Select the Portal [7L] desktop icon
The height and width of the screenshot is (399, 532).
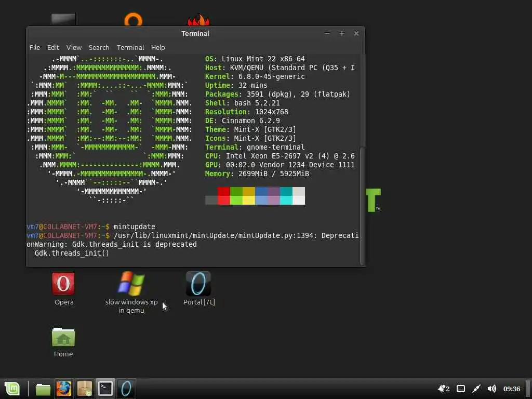[199, 289]
